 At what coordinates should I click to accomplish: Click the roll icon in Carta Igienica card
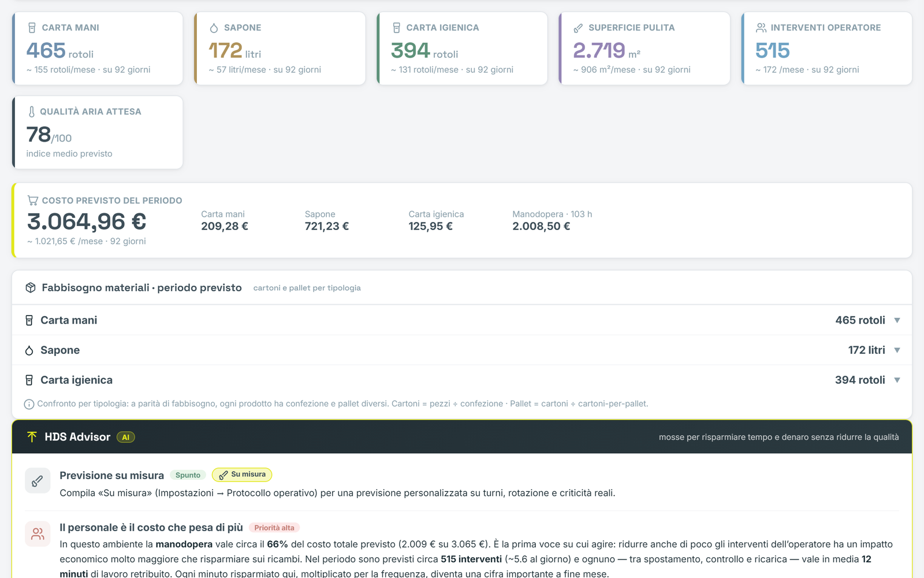point(397,28)
